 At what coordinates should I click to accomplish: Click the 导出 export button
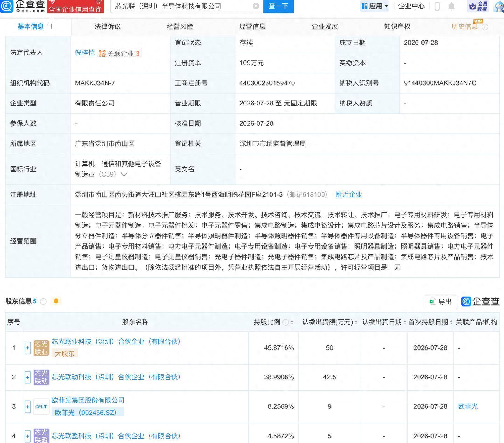click(441, 302)
